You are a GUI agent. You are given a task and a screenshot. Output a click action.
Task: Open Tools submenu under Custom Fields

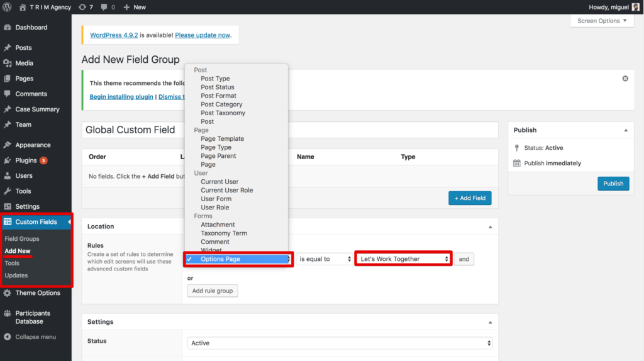click(x=12, y=264)
